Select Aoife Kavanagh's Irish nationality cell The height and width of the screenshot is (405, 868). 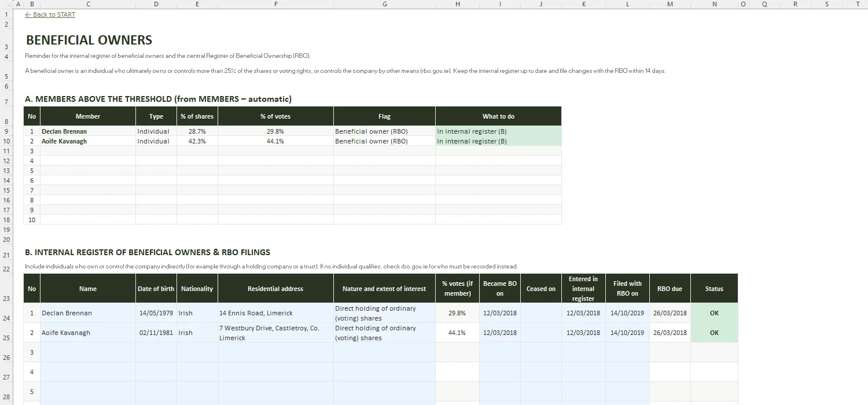[x=197, y=333]
